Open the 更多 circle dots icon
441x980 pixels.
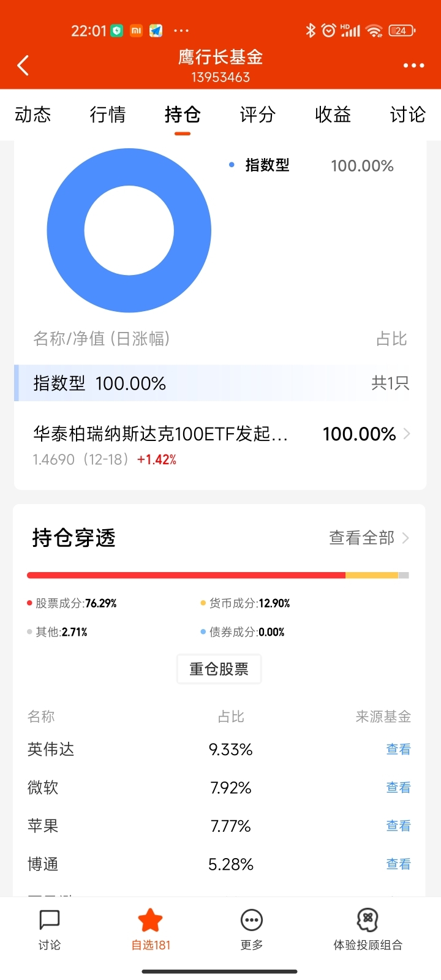point(252,920)
